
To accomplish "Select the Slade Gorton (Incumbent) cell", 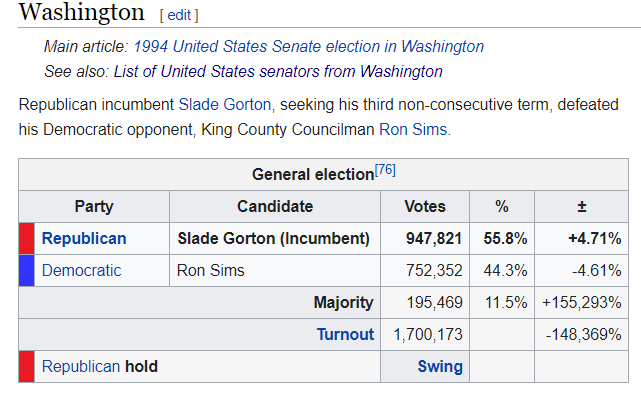I will point(275,239).
